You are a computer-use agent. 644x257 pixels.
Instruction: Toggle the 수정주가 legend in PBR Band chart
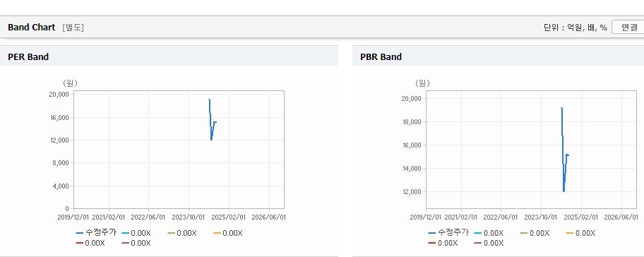[x=448, y=233]
